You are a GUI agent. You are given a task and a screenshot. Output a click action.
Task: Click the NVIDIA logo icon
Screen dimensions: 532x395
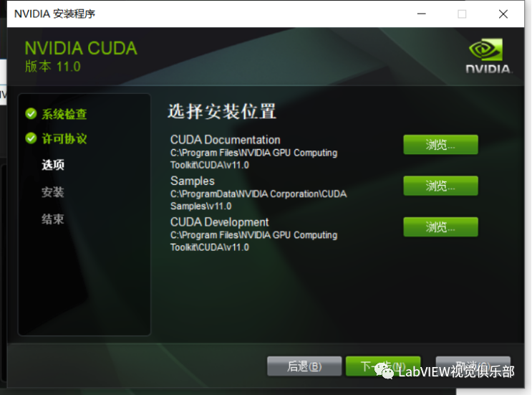pyautogui.click(x=488, y=56)
